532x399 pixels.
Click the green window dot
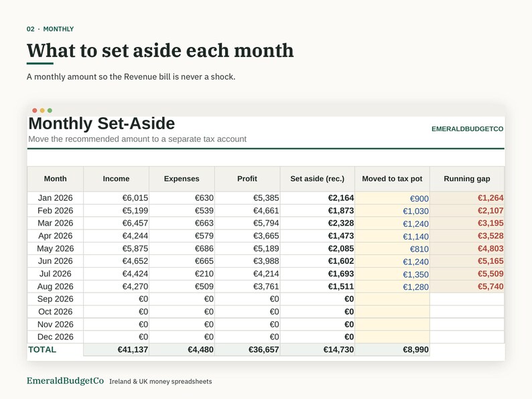(x=50, y=110)
